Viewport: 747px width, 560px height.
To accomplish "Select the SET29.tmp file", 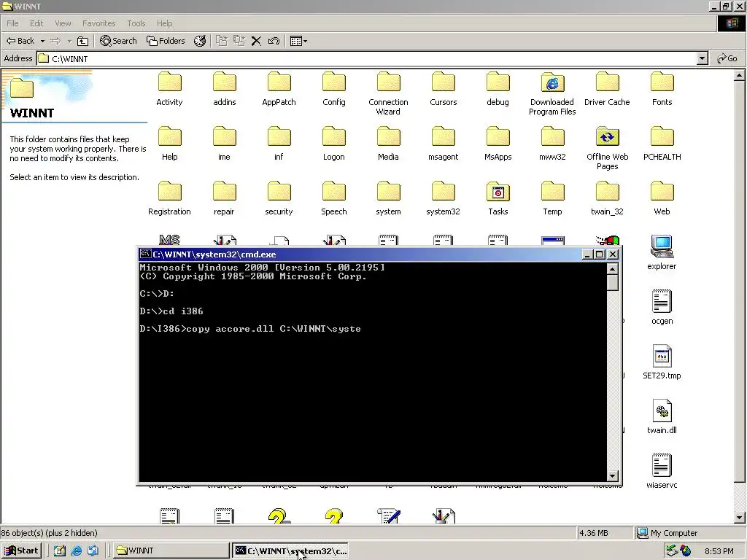I will click(x=662, y=362).
